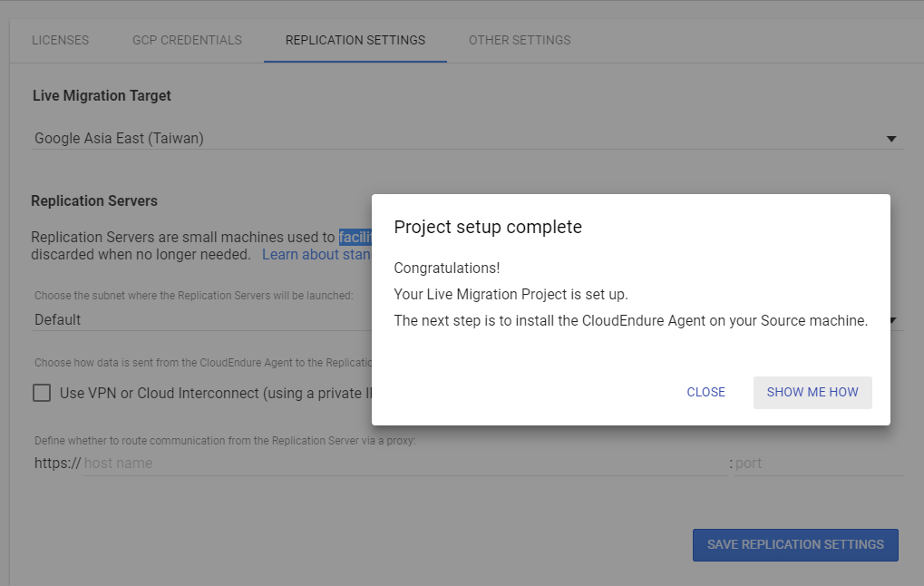The width and height of the screenshot is (924, 586).
Task: Open the GCP CREDENTIALS tab
Action: 186,40
